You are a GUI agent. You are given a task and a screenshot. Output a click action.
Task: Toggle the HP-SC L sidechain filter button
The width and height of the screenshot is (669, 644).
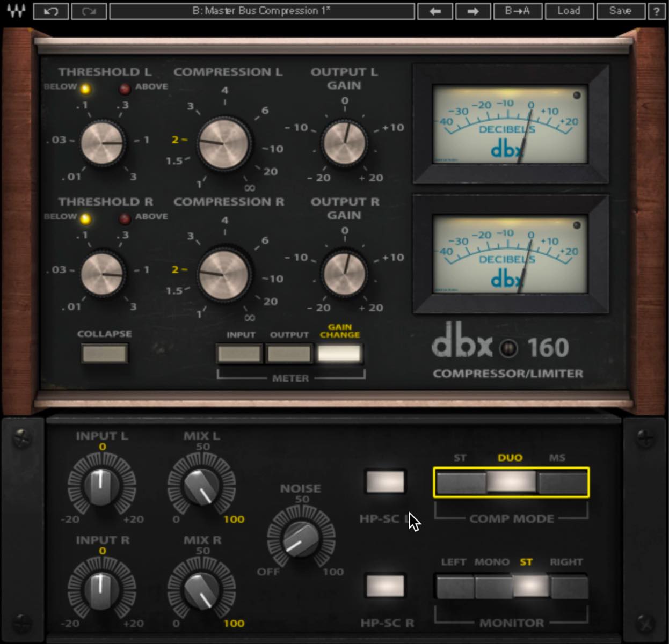385,481
